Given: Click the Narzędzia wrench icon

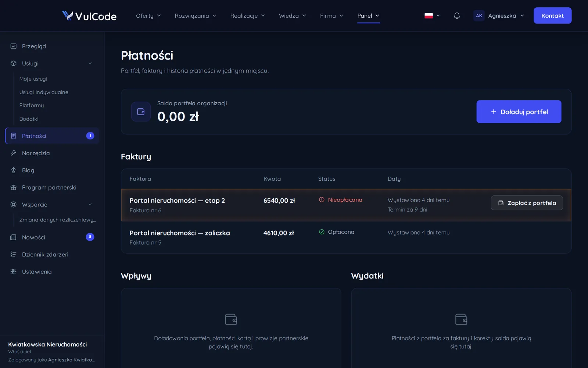Looking at the screenshot, I should [x=14, y=153].
